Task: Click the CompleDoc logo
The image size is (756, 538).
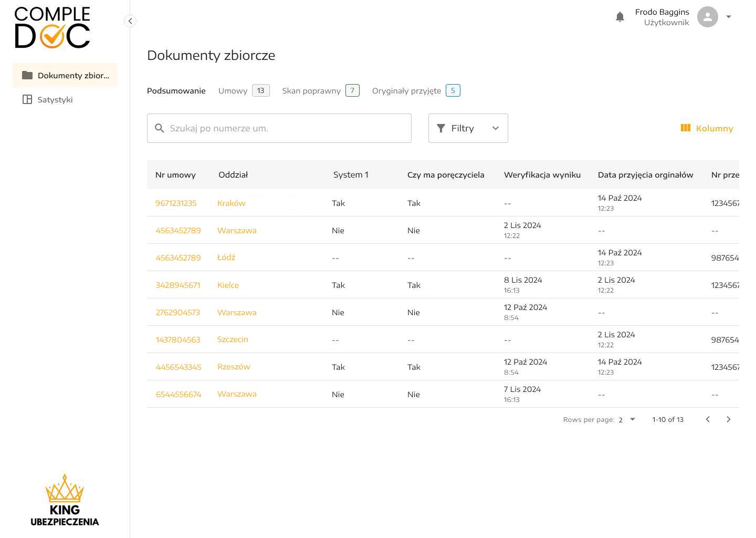Action: [x=52, y=28]
